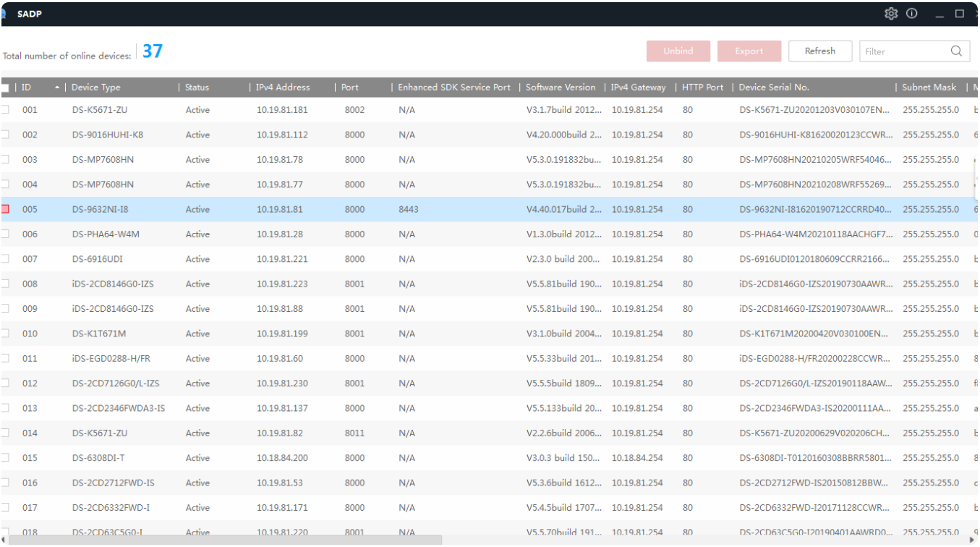Click the Refresh button
The height and width of the screenshot is (547, 980).
tap(819, 51)
